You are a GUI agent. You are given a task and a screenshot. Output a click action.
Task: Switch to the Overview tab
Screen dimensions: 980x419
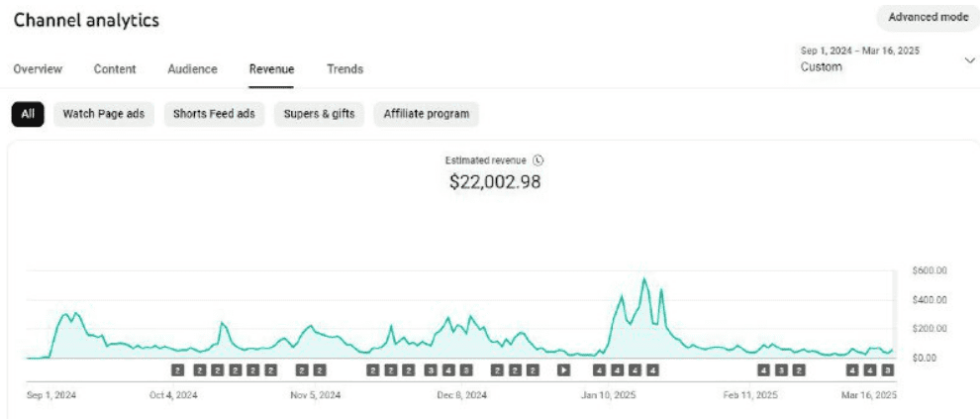click(38, 69)
